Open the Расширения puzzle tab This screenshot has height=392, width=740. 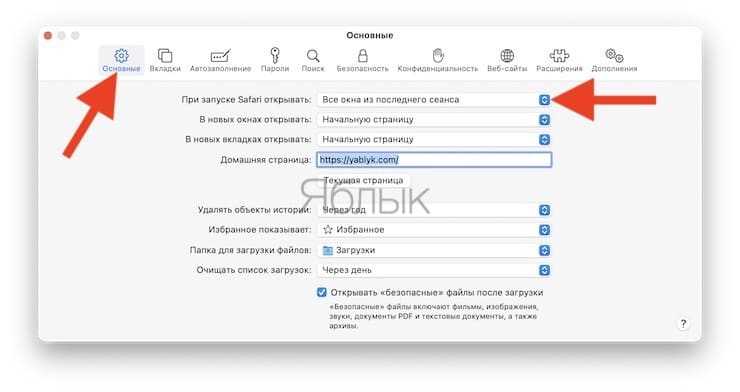[x=559, y=60]
